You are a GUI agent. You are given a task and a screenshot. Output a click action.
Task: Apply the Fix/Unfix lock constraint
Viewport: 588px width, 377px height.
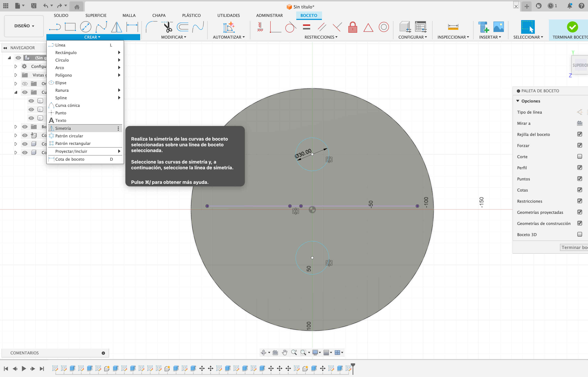tap(353, 27)
